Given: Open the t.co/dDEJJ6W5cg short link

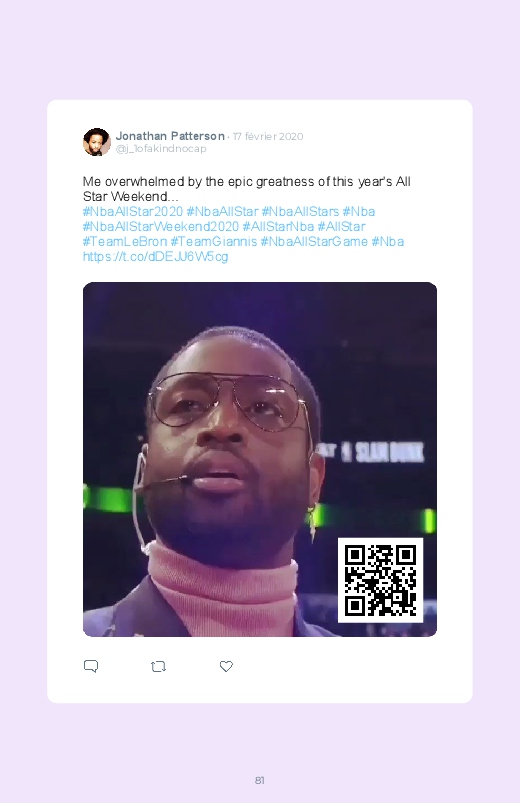Looking at the screenshot, I should click(155, 256).
